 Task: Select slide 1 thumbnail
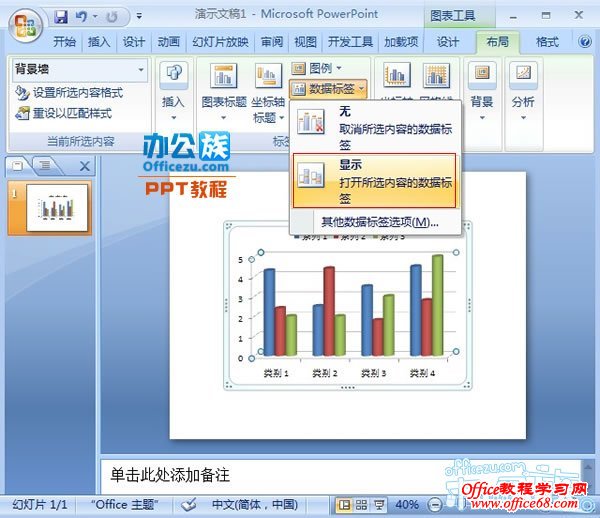(x=57, y=208)
